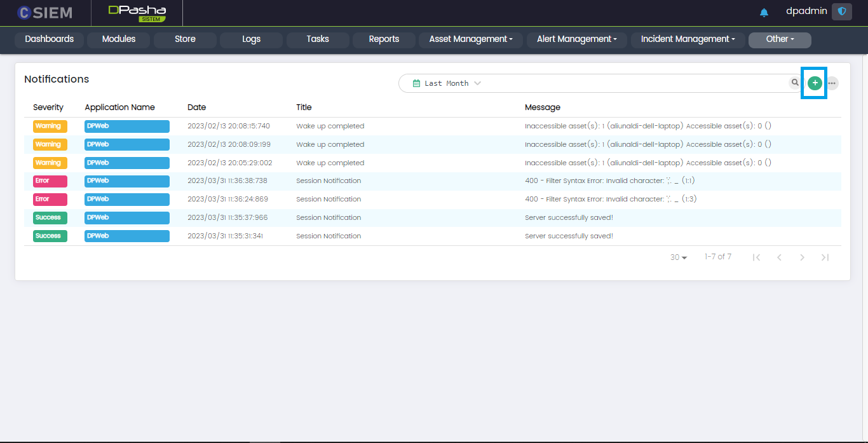Click the shield icon next to dpadmin
868x443 pixels.
point(842,11)
